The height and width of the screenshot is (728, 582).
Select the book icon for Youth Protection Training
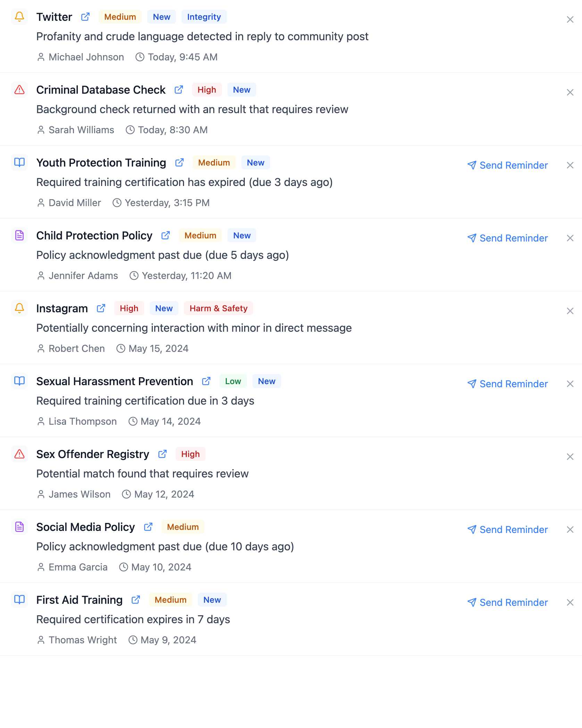coord(19,162)
